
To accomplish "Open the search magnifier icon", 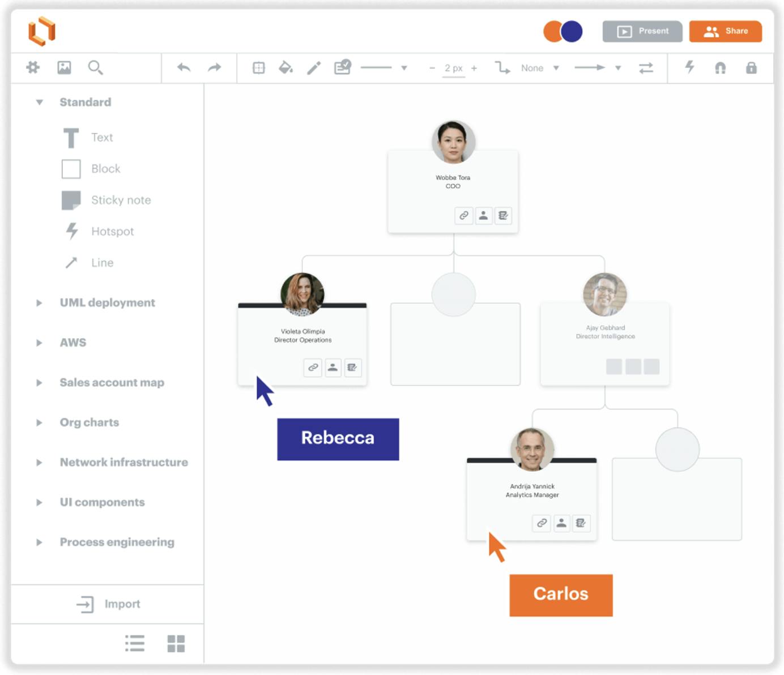I will coord(95,68).
